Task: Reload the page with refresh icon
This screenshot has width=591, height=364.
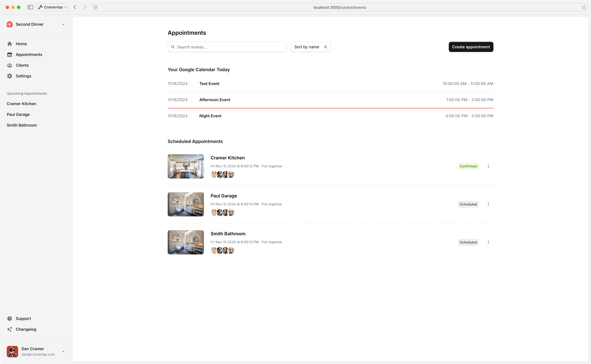Action: point(584,8)
